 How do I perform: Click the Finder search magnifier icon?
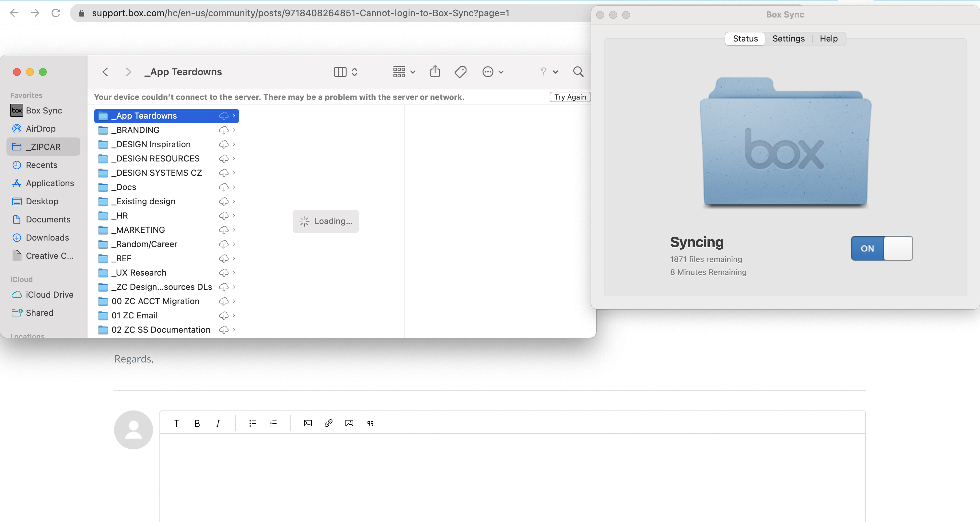click(578, 72)
